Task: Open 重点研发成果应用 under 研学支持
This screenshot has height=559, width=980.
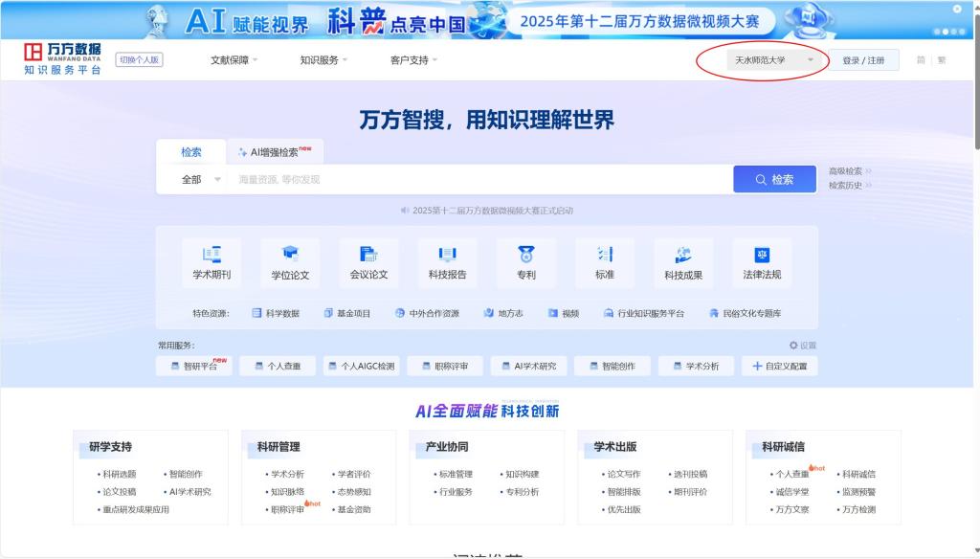Action: click(x=136, y=509)
